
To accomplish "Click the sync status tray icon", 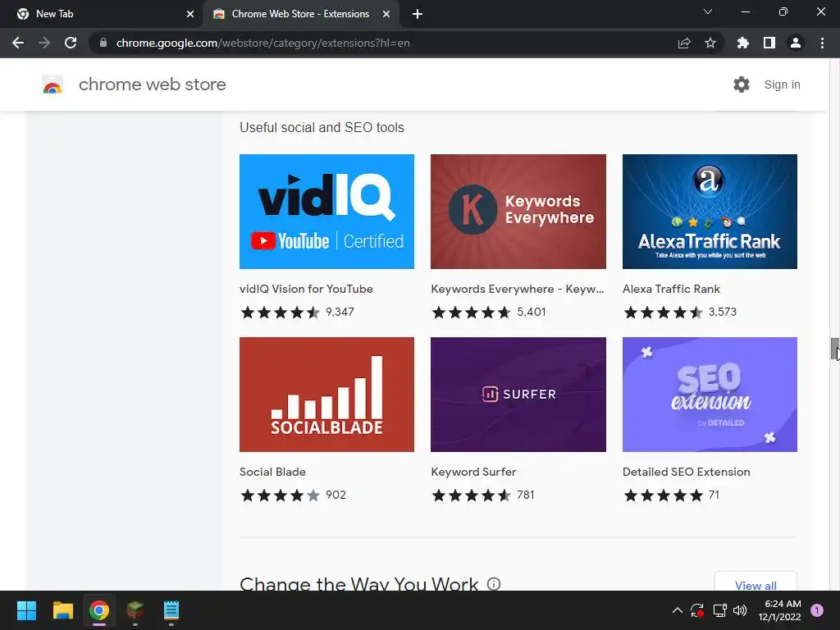I will tap(697, 610).
